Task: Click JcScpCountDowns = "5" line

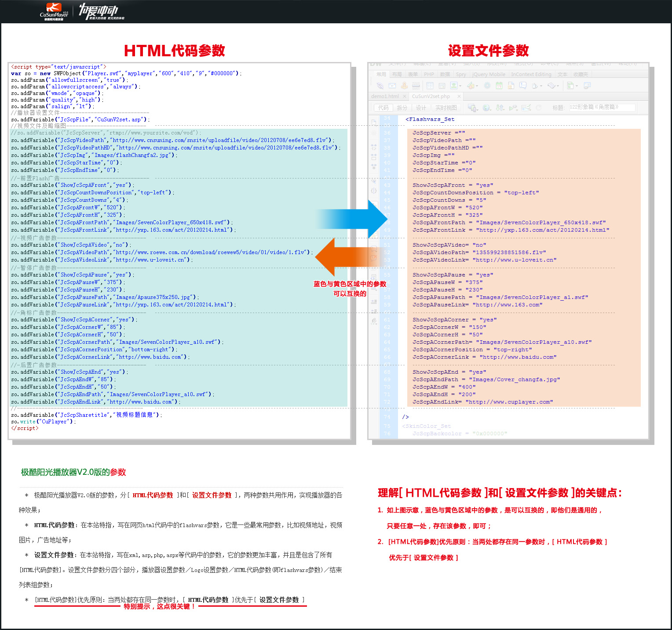Action: [449, 200]
